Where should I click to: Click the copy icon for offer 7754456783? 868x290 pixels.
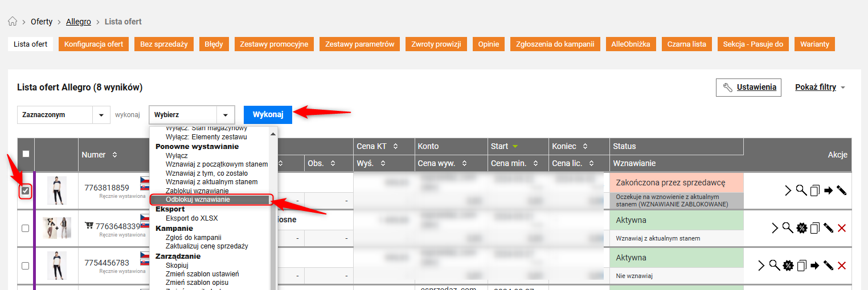[802, 266]
